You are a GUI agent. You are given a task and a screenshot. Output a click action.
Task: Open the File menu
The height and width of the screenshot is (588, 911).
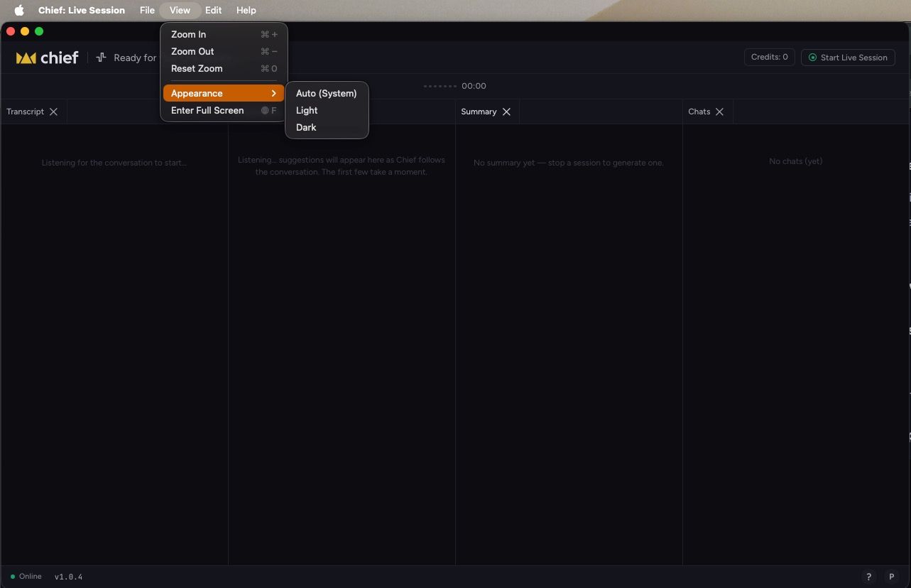coord(147,10)
